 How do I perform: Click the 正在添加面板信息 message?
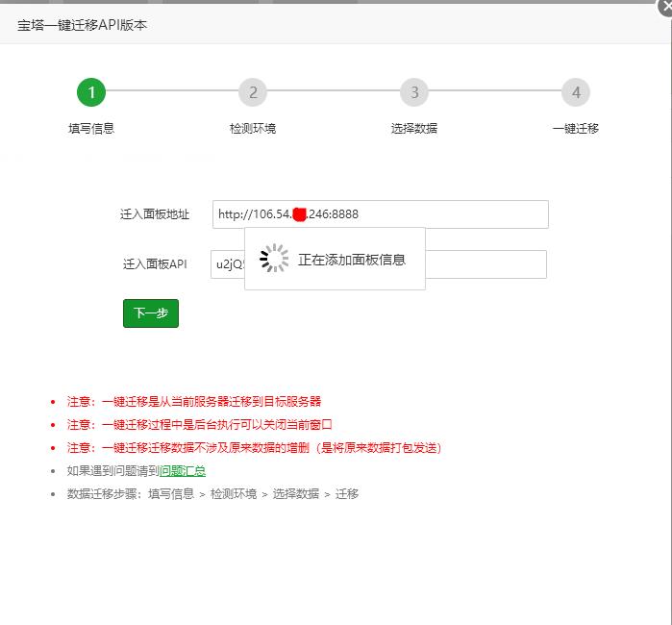[352, 260]
